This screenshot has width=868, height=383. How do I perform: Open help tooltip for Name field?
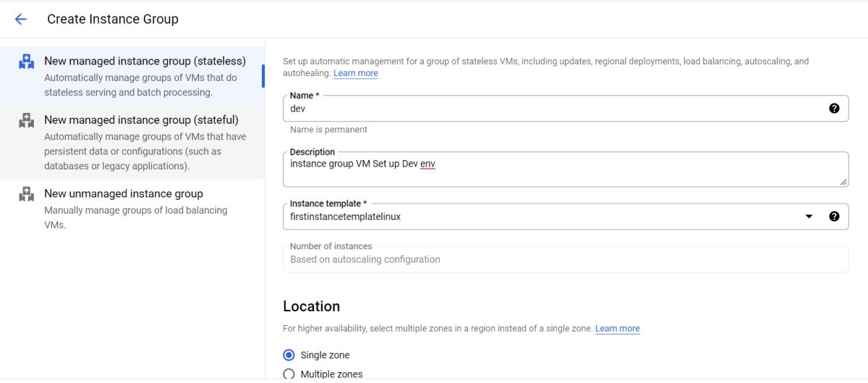coord(834,109)
